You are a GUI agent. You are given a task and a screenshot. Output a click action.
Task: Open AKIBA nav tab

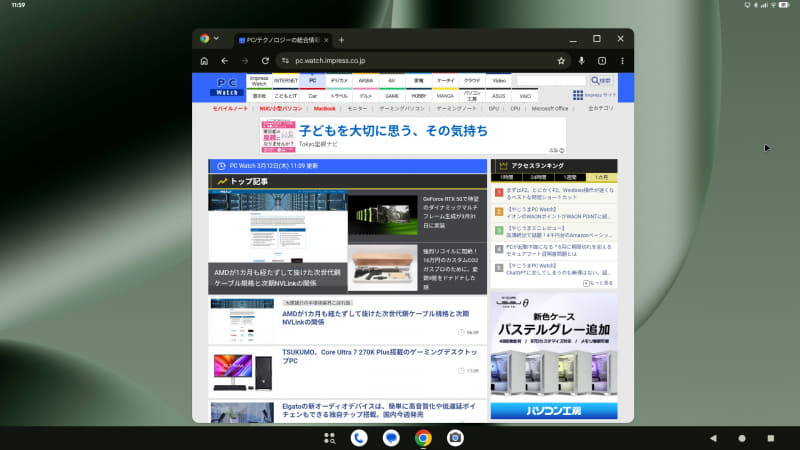click(x=366, y=81)
